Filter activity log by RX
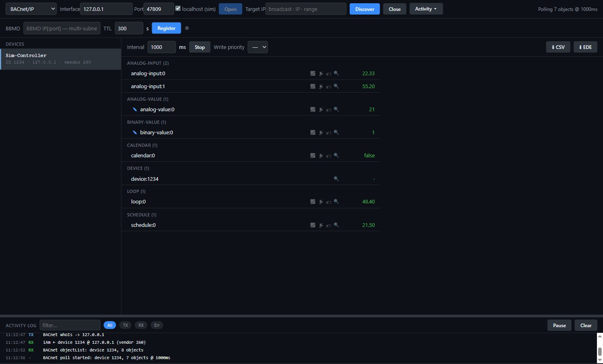 click(141, 325)
